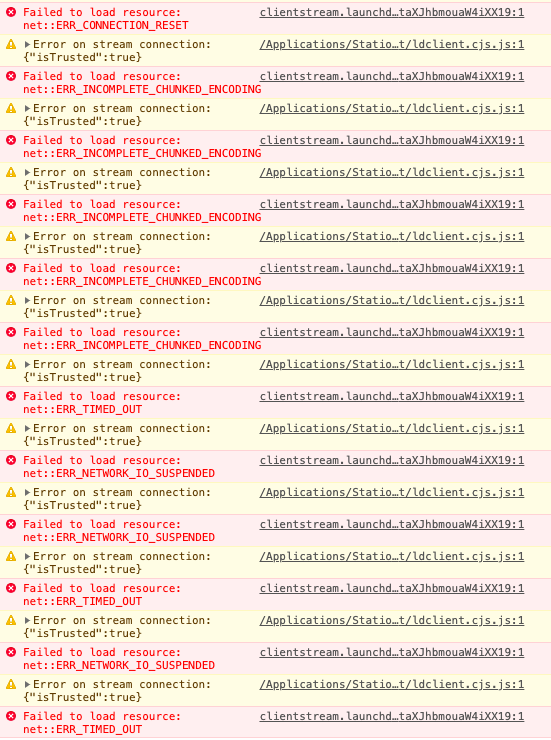Expand warning just above first ERR_NETWORK_IO_SUSPENDED error
Image resolution: width=551 pixels, height=740 pixels.
coord(27,429)
